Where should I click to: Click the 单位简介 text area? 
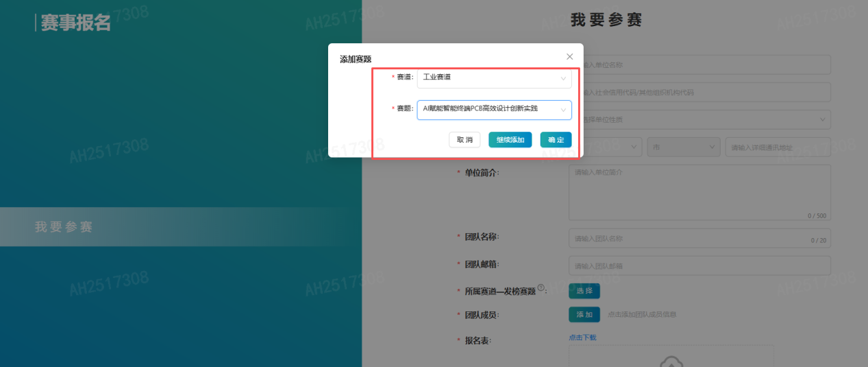click(699, 193)
